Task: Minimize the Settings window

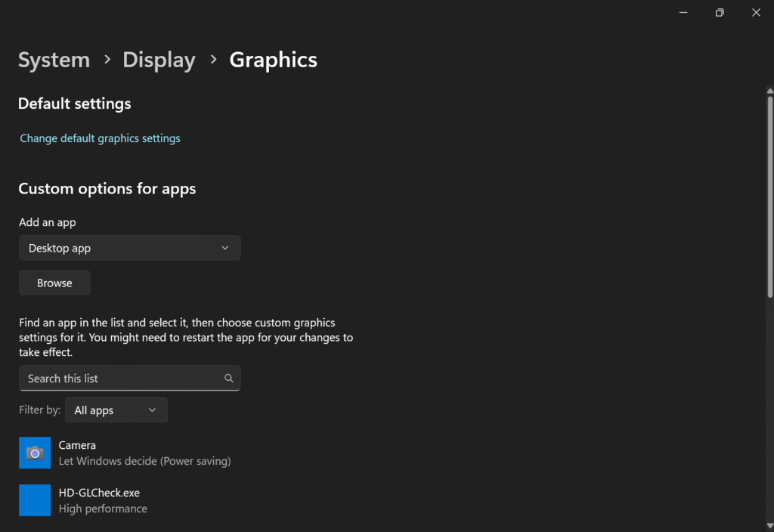Action: click(x=683, y=13)
